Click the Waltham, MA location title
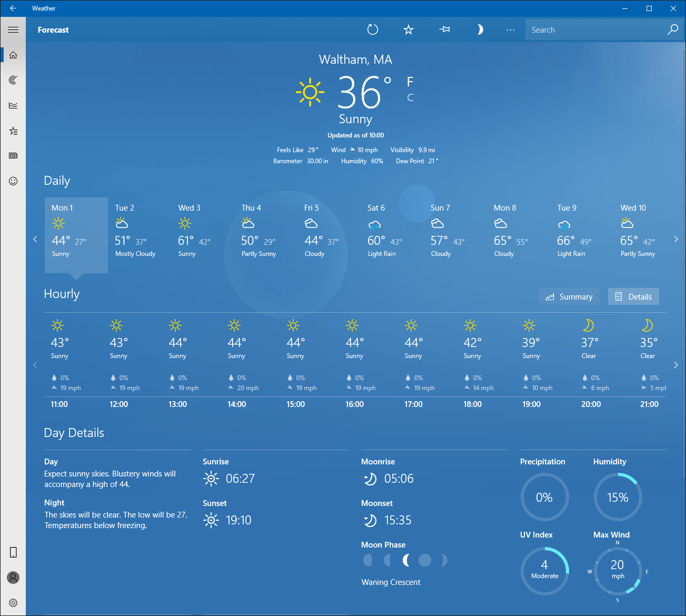Image resolution: width=686 pixels, height=616 pixels. 355,59
